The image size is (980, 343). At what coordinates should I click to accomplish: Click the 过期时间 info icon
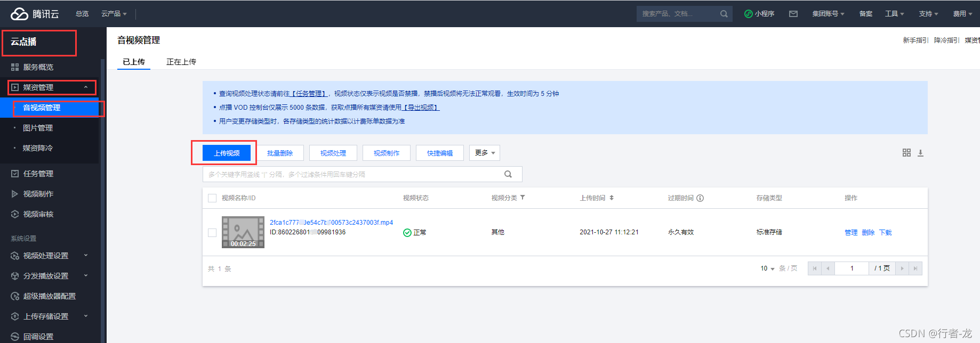(700, 198)
